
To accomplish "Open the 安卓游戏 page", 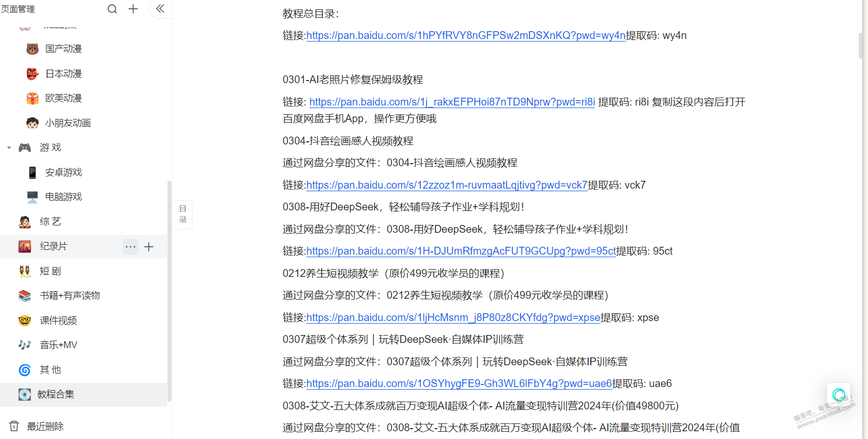I will (x=63, y=172).
